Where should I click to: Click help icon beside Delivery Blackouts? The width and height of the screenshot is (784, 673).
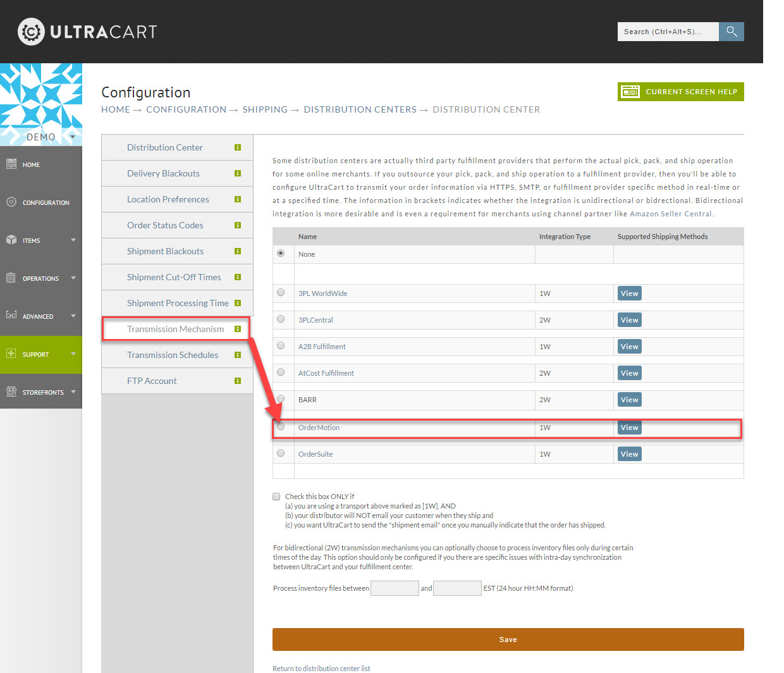pos(238,173)
